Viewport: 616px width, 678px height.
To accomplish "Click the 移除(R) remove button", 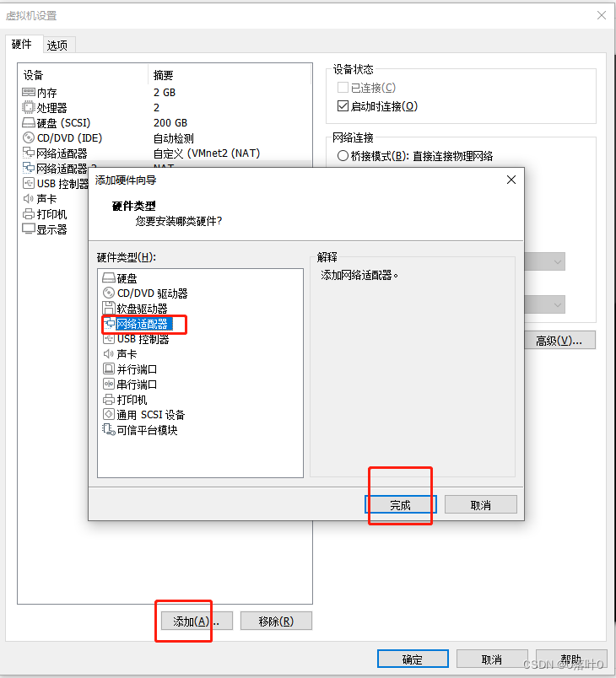I will [x=276, y=621].
